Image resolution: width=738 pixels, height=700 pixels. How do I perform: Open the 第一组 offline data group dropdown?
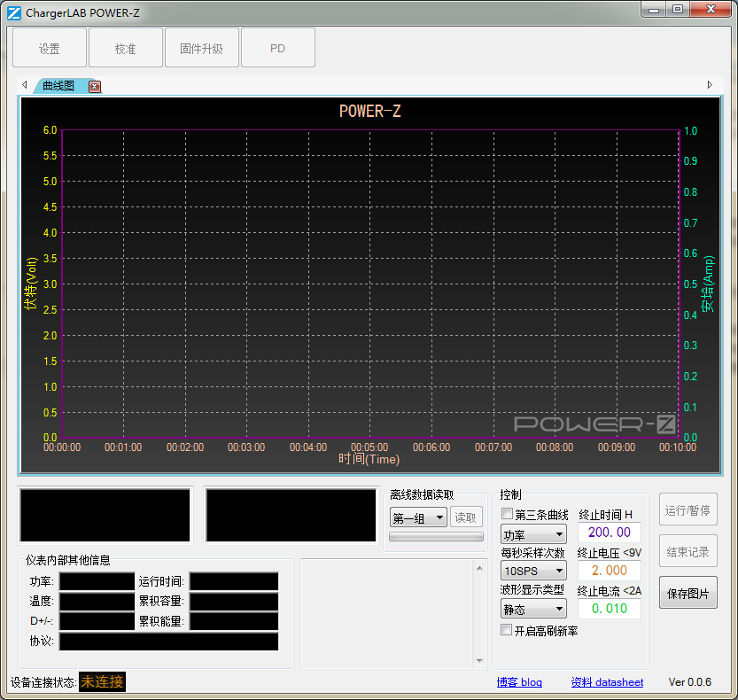(x=417, y=517)
